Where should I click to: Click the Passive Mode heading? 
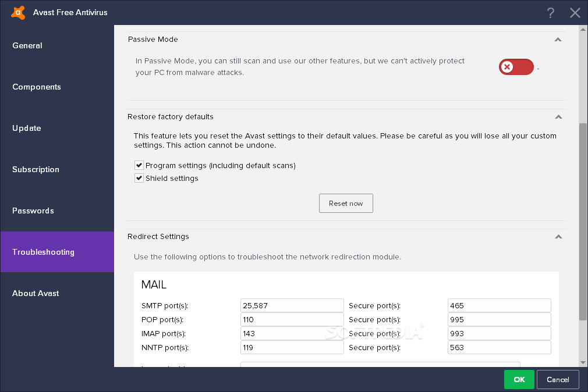(x=153, y=40)
